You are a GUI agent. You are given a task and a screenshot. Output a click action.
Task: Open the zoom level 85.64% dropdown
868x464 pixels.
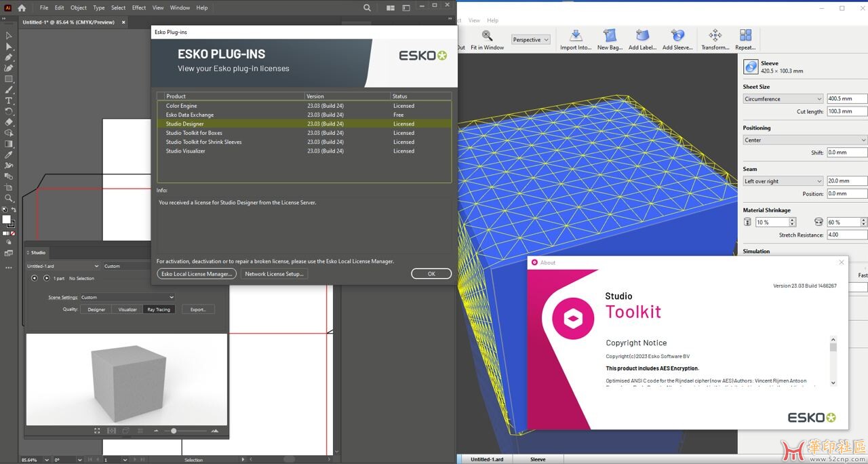pyautogui.click(x=46, y=460)
